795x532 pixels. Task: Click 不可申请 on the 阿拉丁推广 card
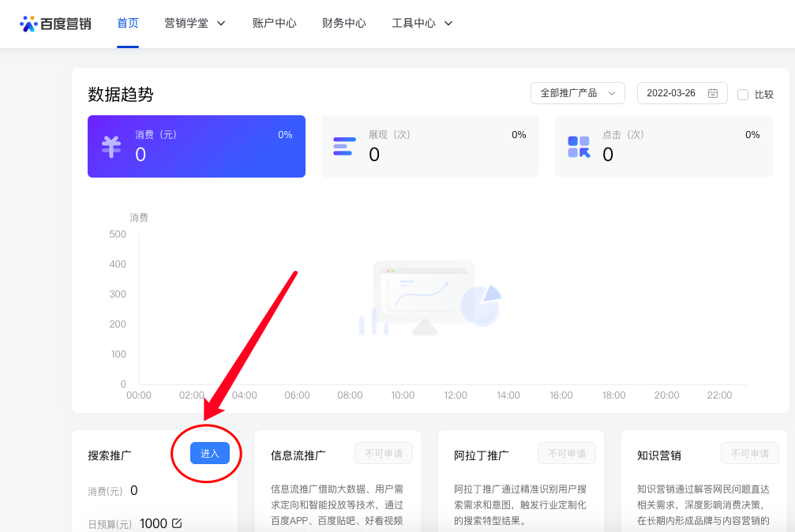pos(566,453)
